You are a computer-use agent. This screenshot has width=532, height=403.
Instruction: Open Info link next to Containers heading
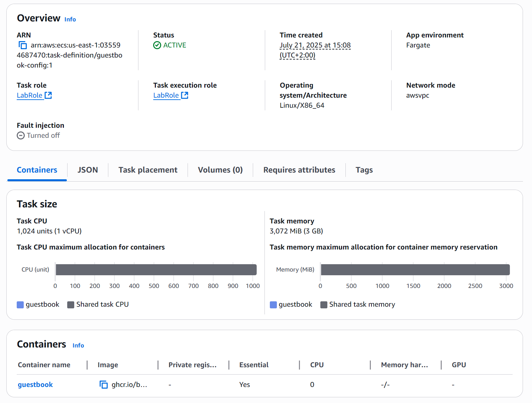point(78,345)
